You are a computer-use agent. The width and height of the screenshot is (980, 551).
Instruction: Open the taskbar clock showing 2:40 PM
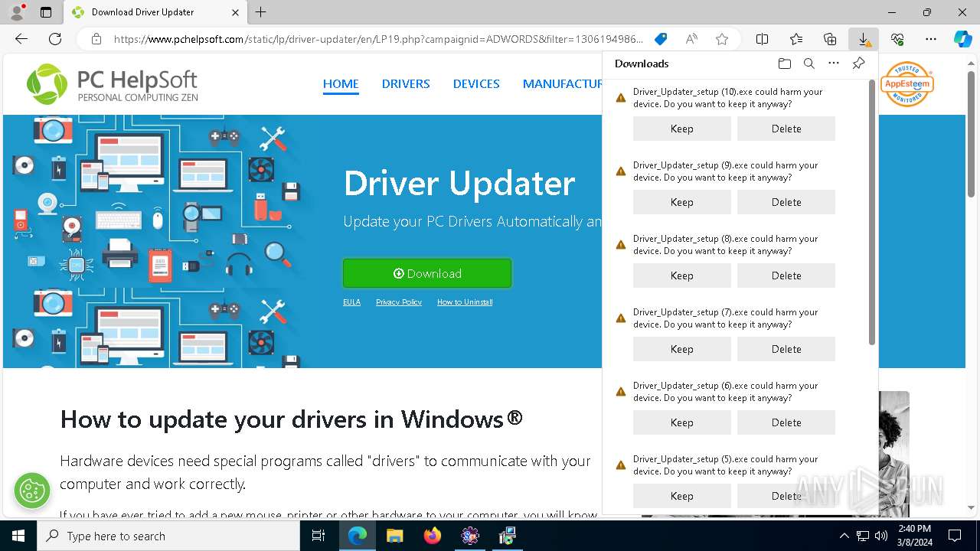click(x=914, y=536)
